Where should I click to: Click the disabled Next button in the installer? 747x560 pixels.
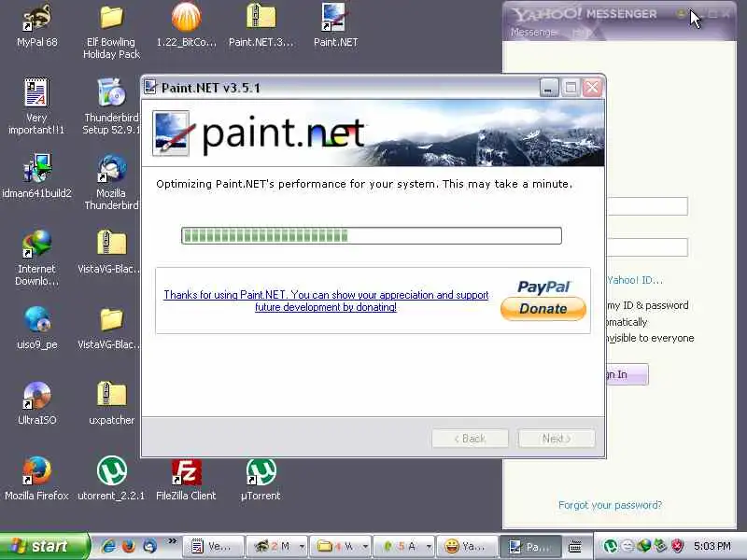[x=557, y=439]
